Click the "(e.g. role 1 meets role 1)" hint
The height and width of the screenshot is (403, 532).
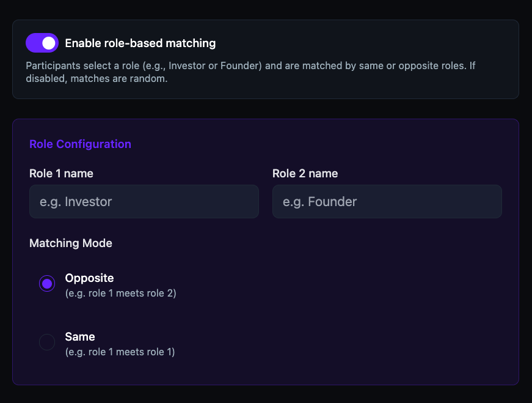click(120, 352)
